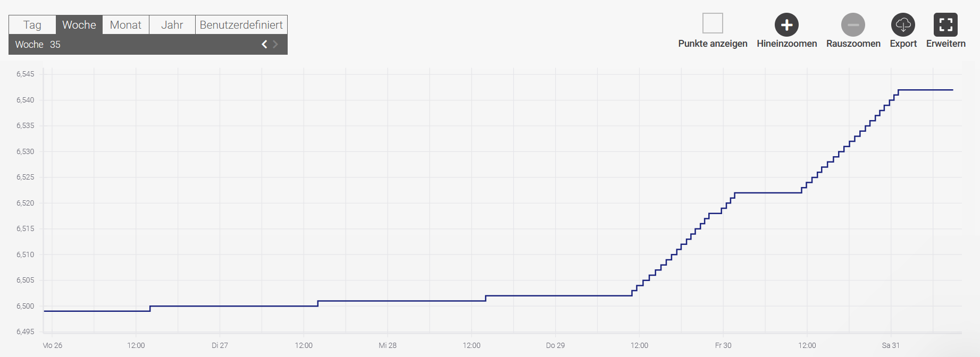The height and width of the screenshot is (357, 980).
Task: Enable the Punkte anzeigen checkbox
Action: (713, 23)
